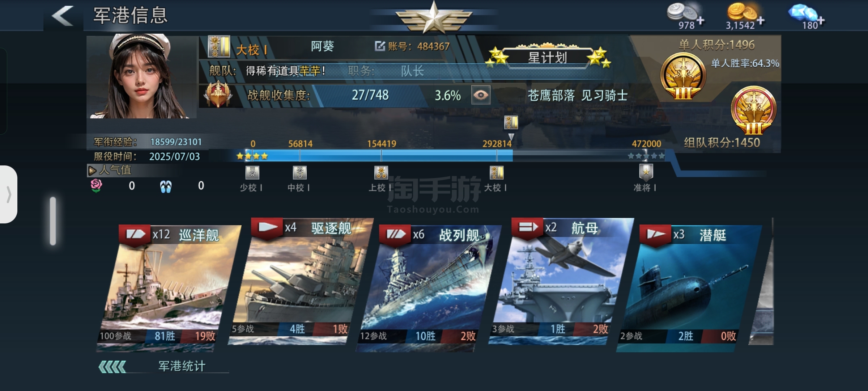
Task: Add diamonds with the plus icon
Action: click(821, 21)
